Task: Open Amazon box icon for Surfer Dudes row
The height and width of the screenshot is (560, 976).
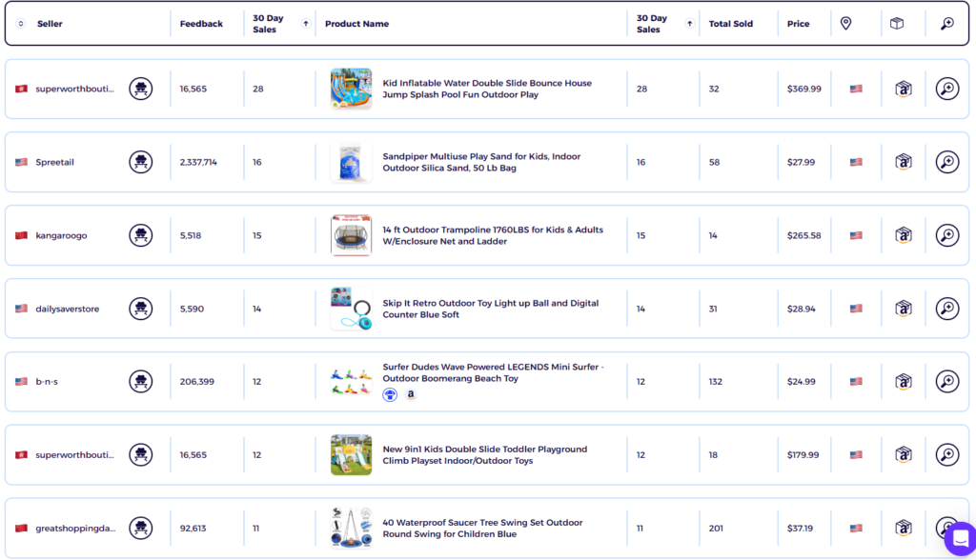Action: coord(904,382)
